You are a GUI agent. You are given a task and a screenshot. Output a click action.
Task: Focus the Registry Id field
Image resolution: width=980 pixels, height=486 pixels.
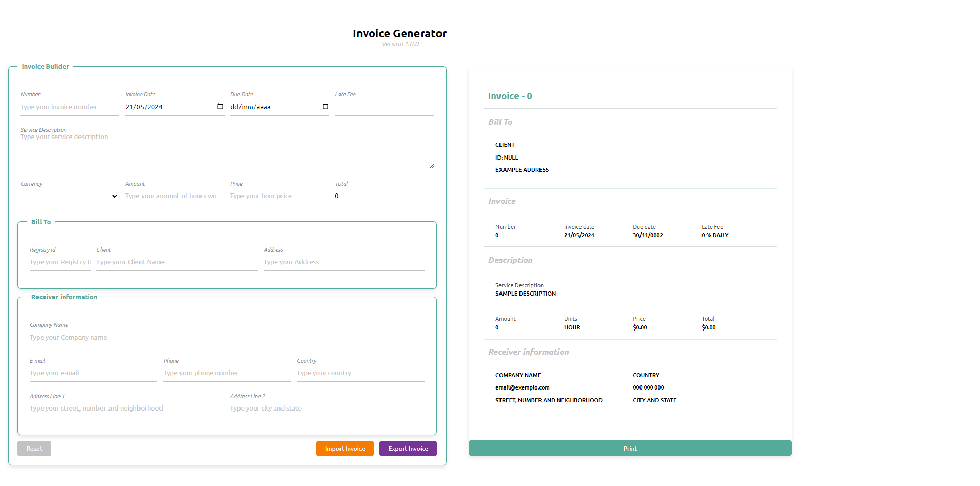[60, 262]
